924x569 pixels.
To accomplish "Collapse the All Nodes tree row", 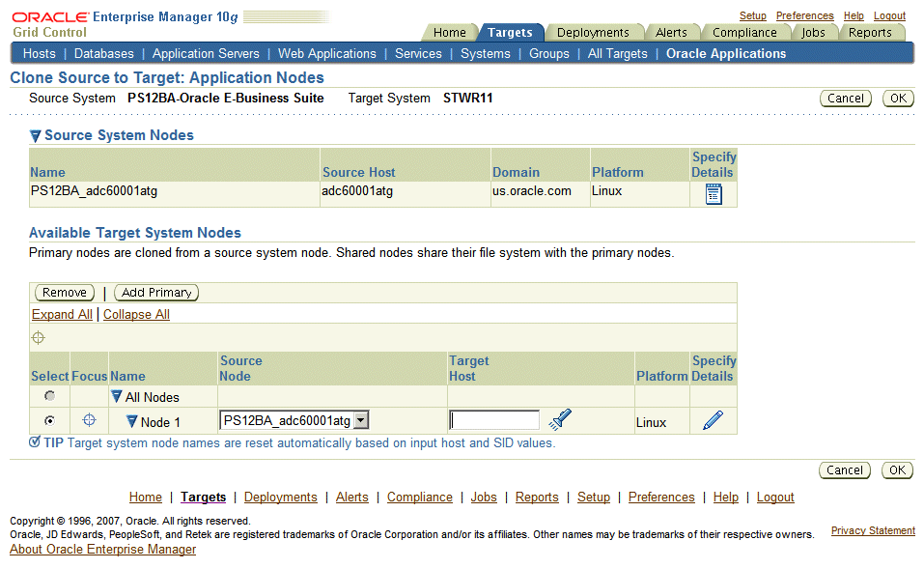I will coord(116,397).
